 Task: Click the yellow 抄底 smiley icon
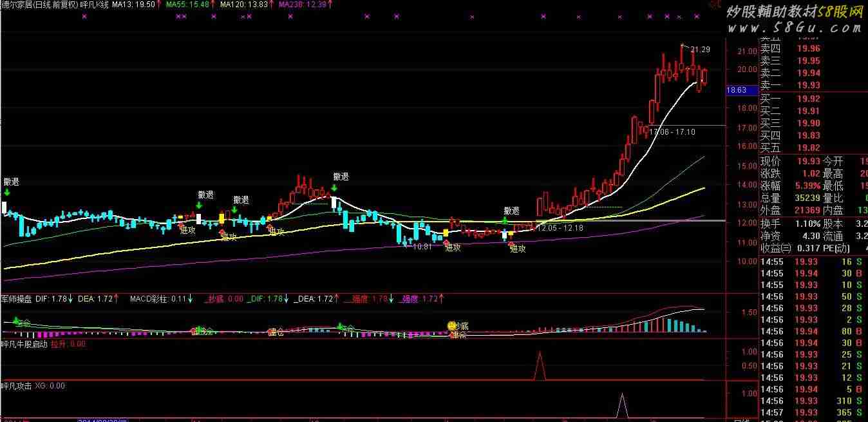452,326
